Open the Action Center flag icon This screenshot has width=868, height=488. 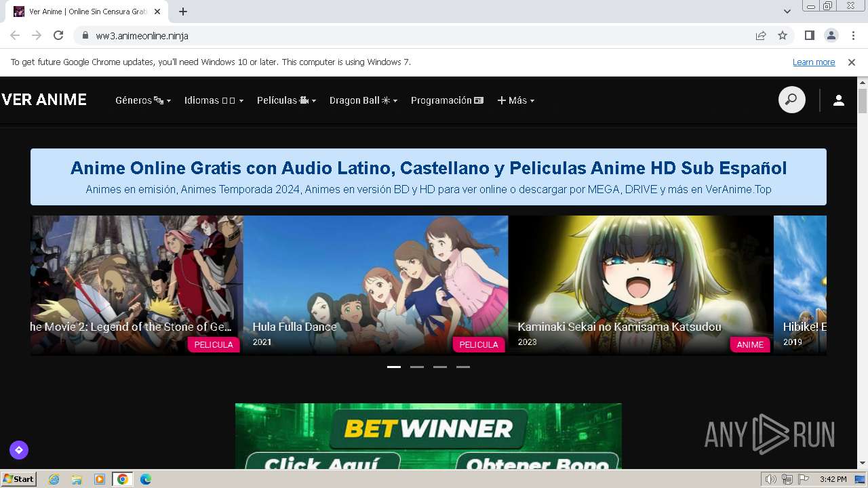tap(802, 479)
